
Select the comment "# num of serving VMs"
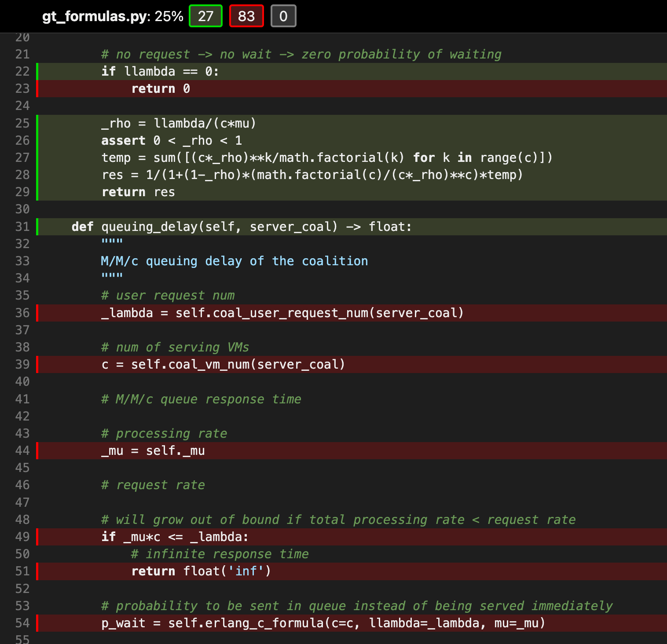175,348
